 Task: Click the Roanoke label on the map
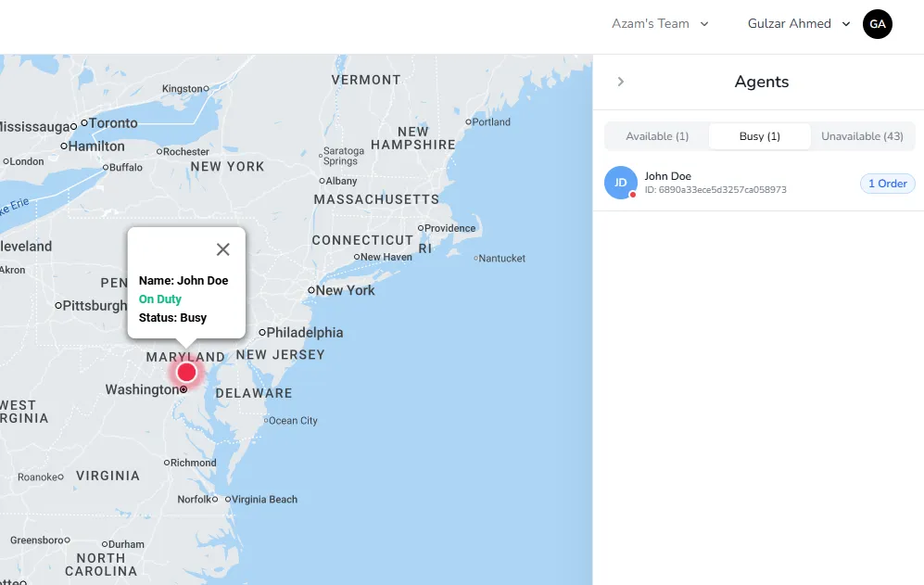click(37, 477)
